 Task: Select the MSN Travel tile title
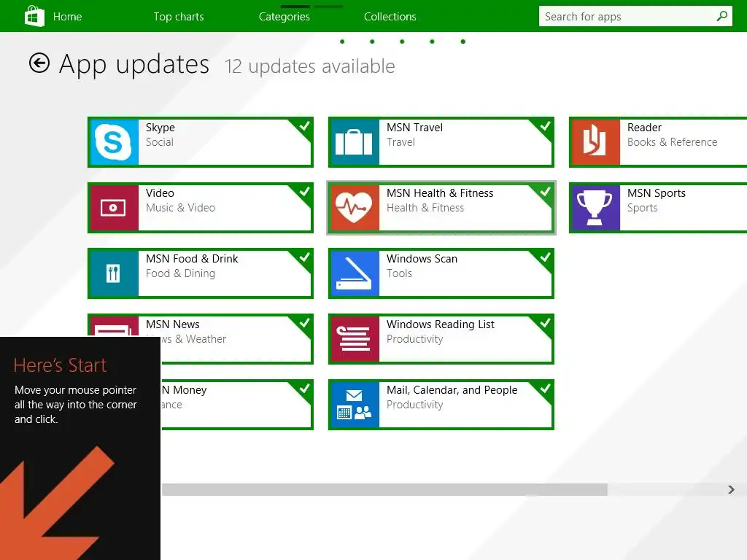[414, 128]
